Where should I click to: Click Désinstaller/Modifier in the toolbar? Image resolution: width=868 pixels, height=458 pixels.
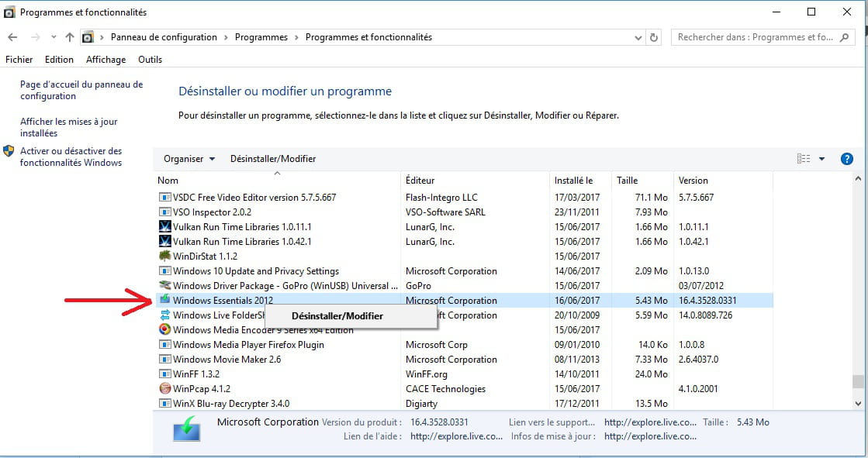pyautogui.click(x=273, y=159)
